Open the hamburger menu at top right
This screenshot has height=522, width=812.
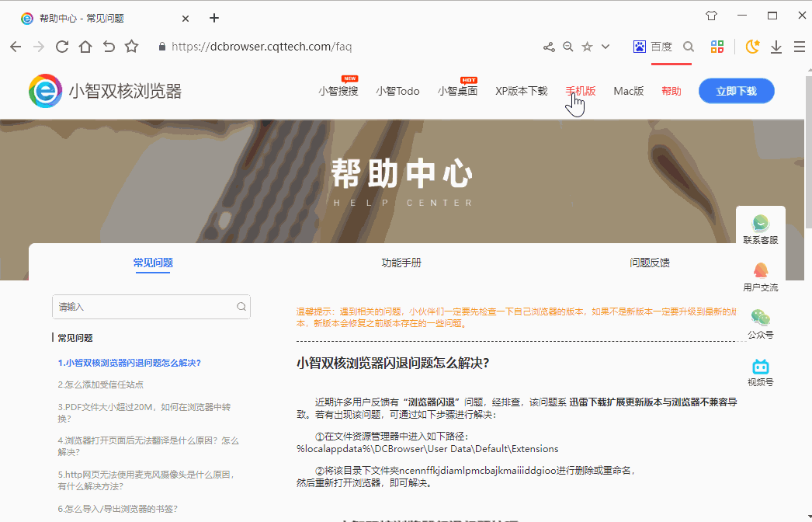tap(800, 47)
